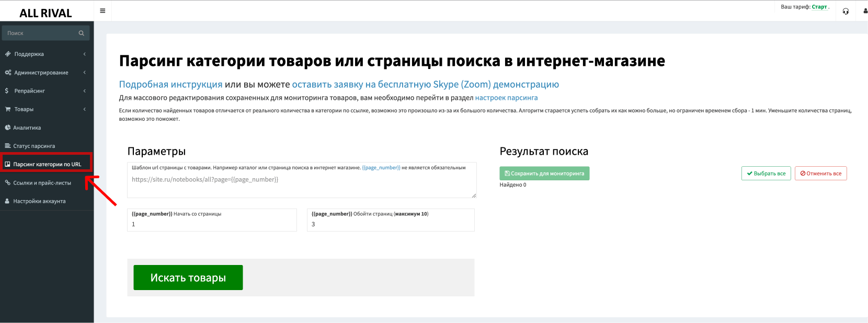868x323 pixels.
Task: Select Парсинг категории по URL menu item
Action: point(47,164)
